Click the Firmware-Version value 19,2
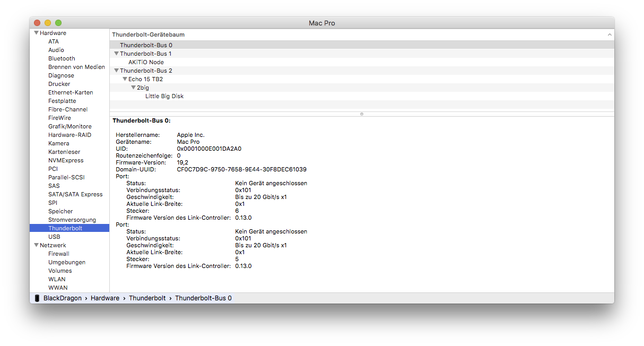 [182, 162]
